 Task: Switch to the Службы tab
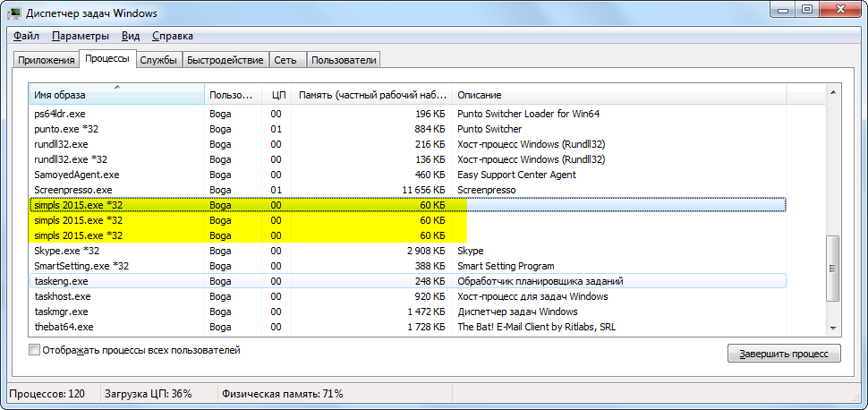[158, 60]
